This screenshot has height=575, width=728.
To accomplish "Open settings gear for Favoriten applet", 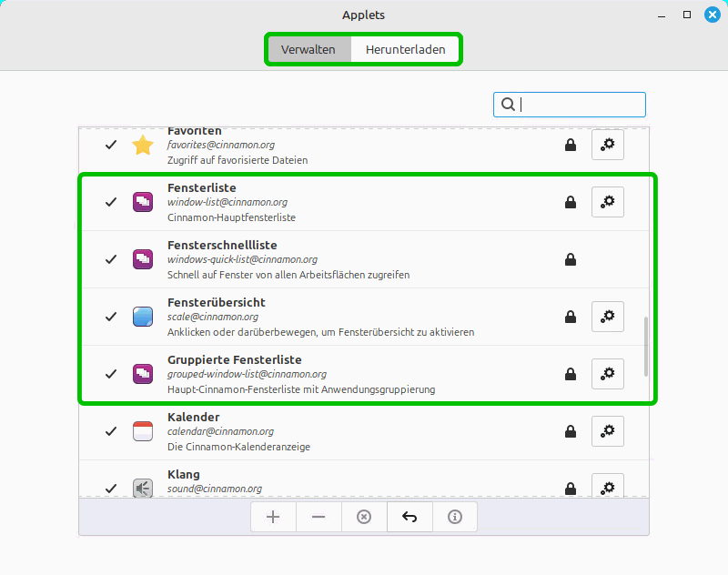I will (608, 145).
